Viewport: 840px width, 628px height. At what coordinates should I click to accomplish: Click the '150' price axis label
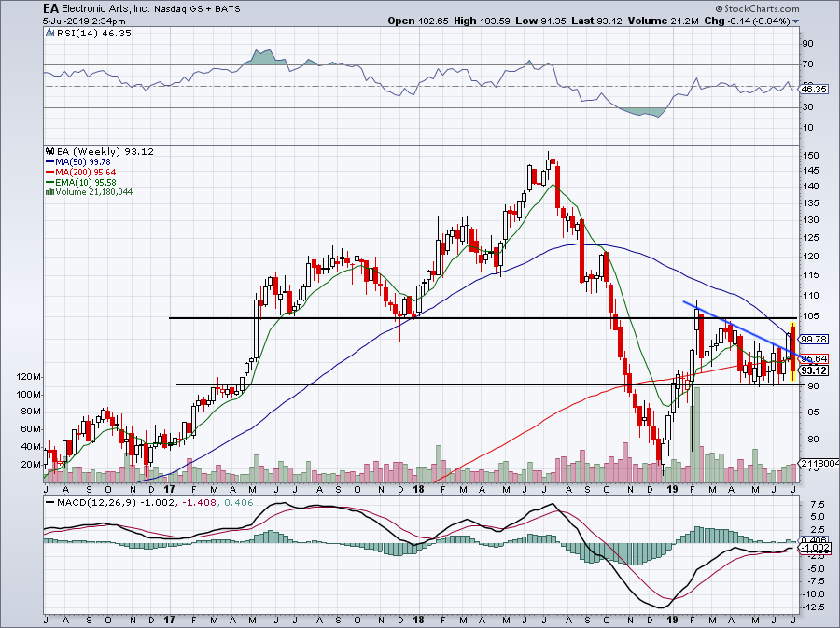(x=812, y=155)
